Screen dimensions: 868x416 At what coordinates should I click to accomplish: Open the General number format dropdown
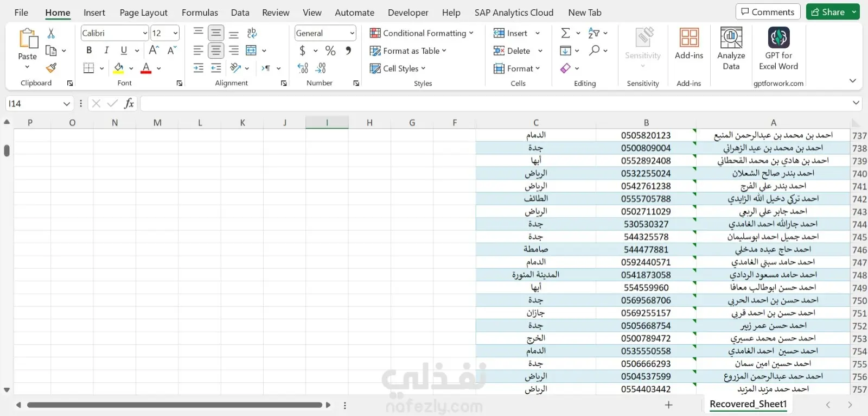pyautogui.click(x=352, y=33)
